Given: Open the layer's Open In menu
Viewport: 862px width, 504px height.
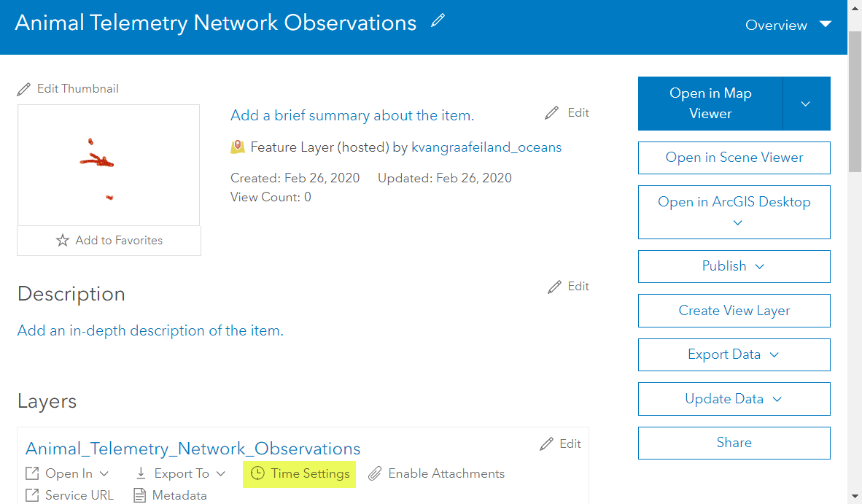Looking at the screenshot, I should (67, 473).
